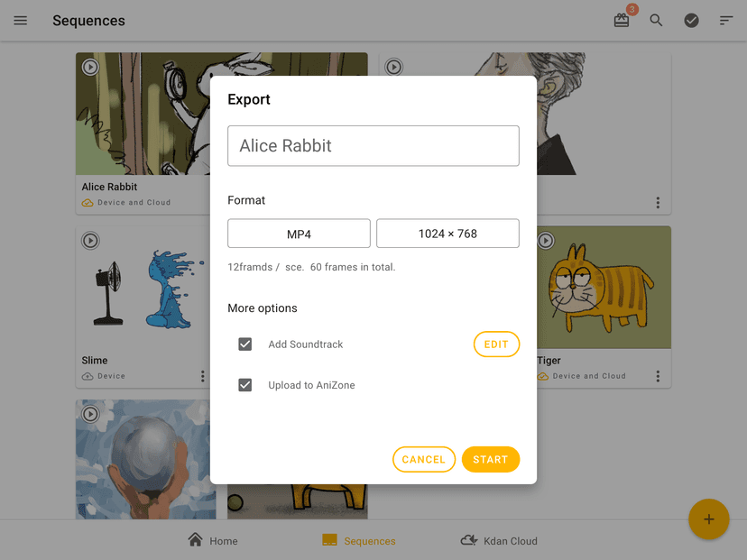
Task: Play the Slime sequence preview
Action: (x=90, y=241)
